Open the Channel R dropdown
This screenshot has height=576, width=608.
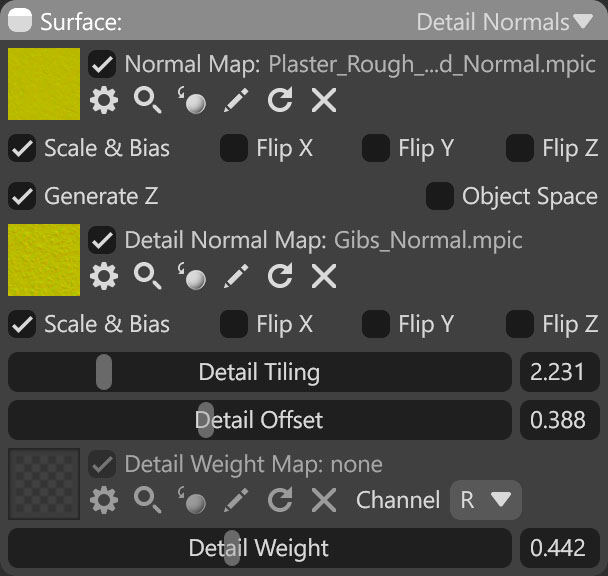coord(486,499)
